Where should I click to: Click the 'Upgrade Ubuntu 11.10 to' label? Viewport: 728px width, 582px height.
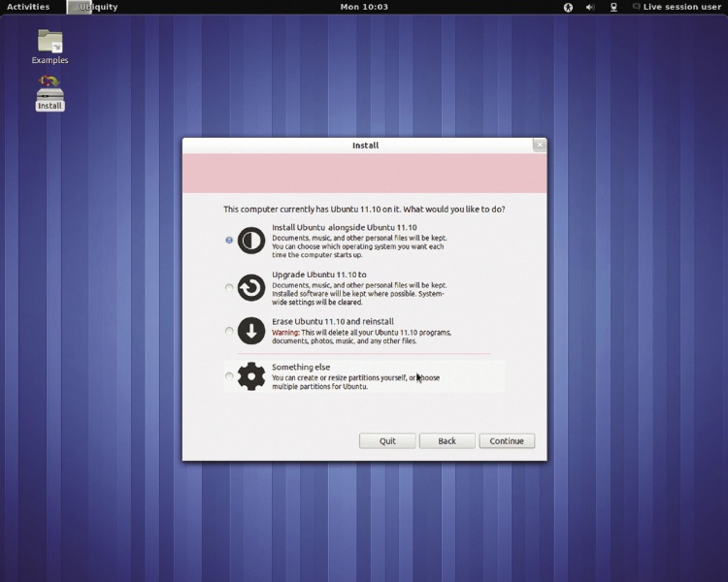click(x=319, y=275)
